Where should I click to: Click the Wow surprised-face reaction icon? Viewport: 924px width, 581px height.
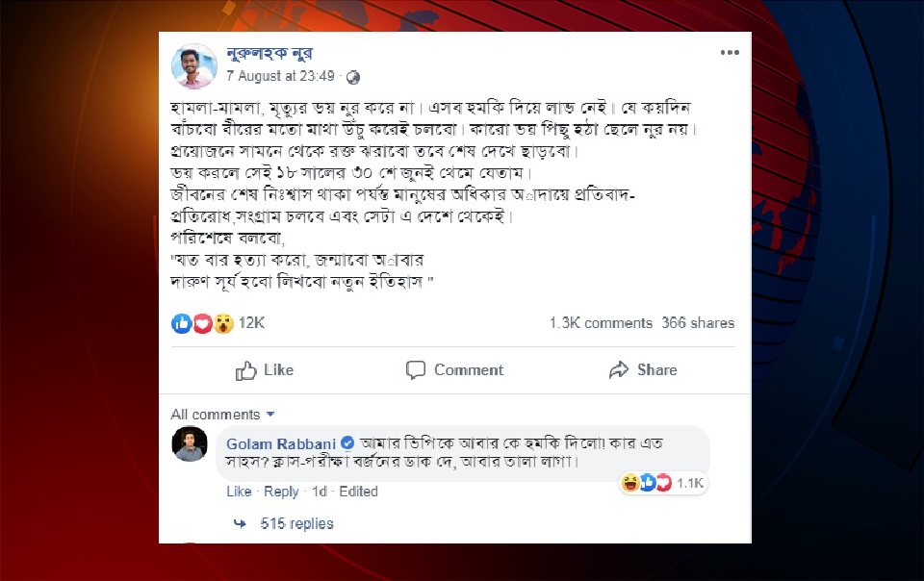point(222,323)
